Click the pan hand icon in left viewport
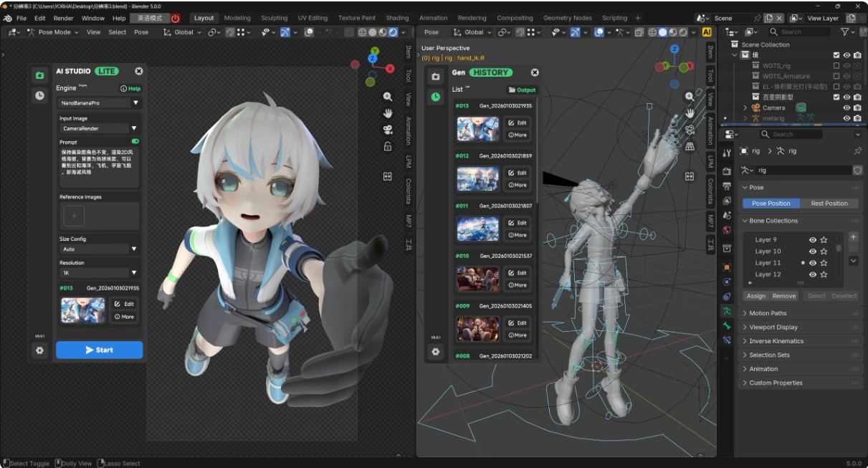The width and height of the screenshot is (868, 468). coord(388,113)
